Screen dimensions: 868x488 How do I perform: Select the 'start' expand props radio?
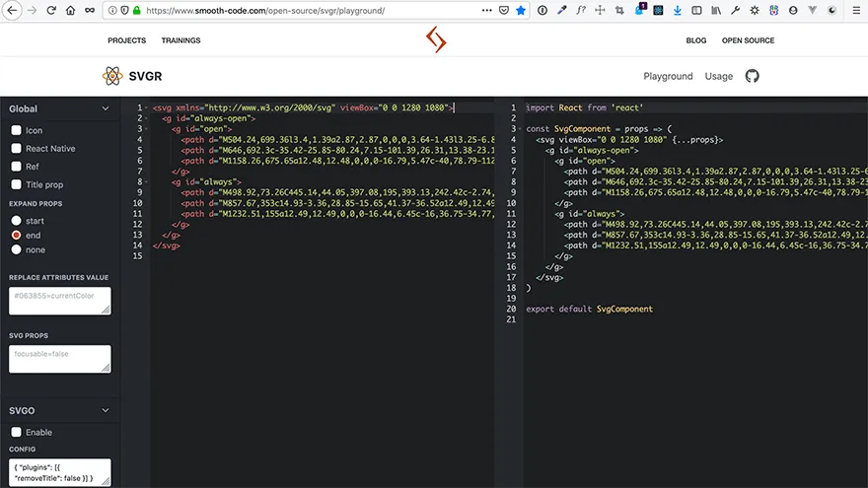click(x=16, y=221)
